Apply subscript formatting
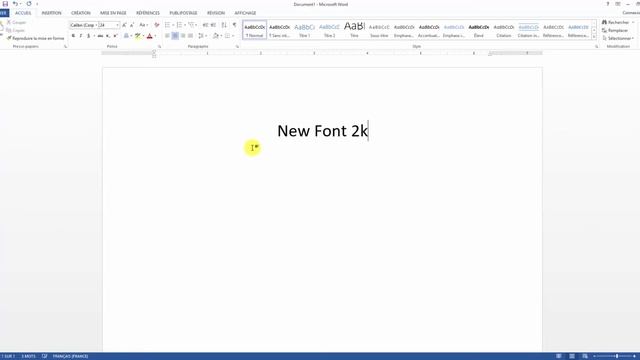 pyautogui.click(x=108, y=36)
